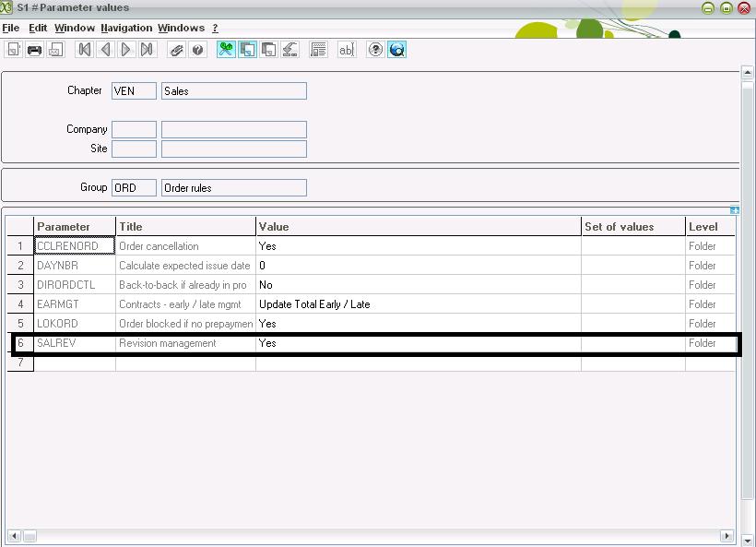Click the Level cell of the CCLRENORD row
Image resolution: width=756 pixels, height=547 pixels.
711,246
